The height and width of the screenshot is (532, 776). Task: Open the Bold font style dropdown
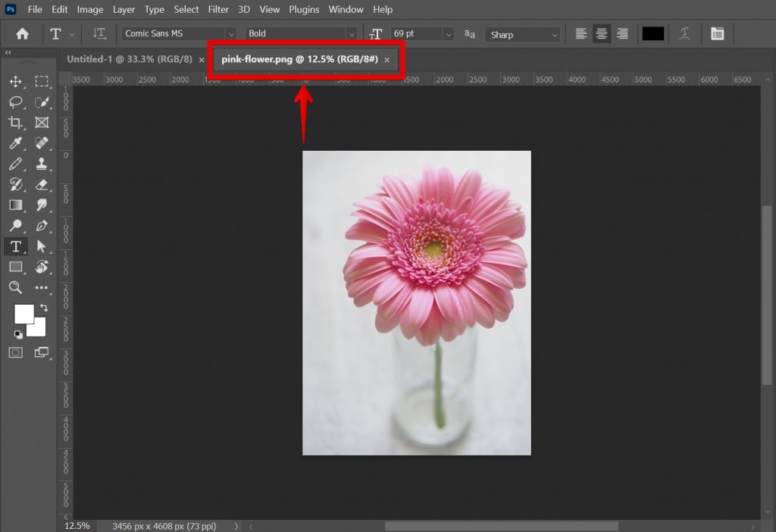pos(353,33)
